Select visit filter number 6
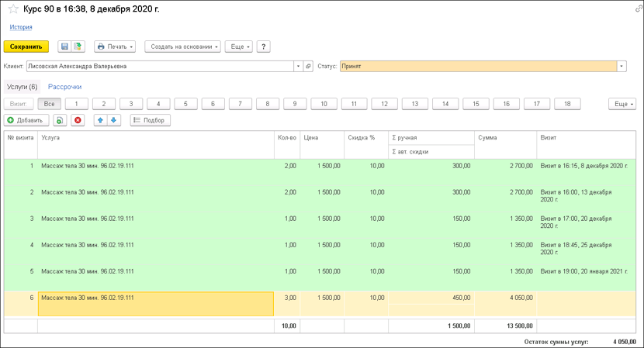This screenshot has height=348, width=644. 213,104
